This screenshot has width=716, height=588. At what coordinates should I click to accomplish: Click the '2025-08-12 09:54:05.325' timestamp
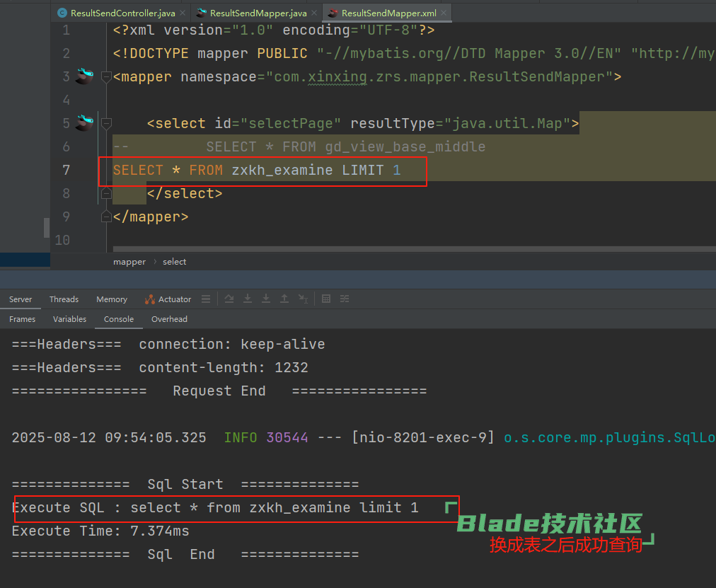[109, 437]
